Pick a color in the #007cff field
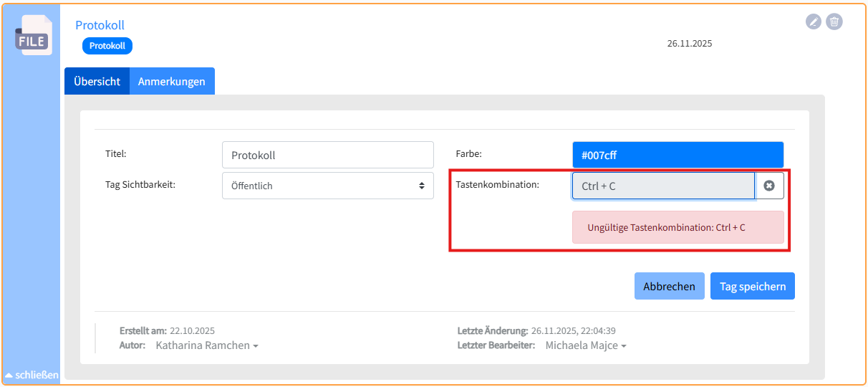The image size is (868, 387). point(677,155)
